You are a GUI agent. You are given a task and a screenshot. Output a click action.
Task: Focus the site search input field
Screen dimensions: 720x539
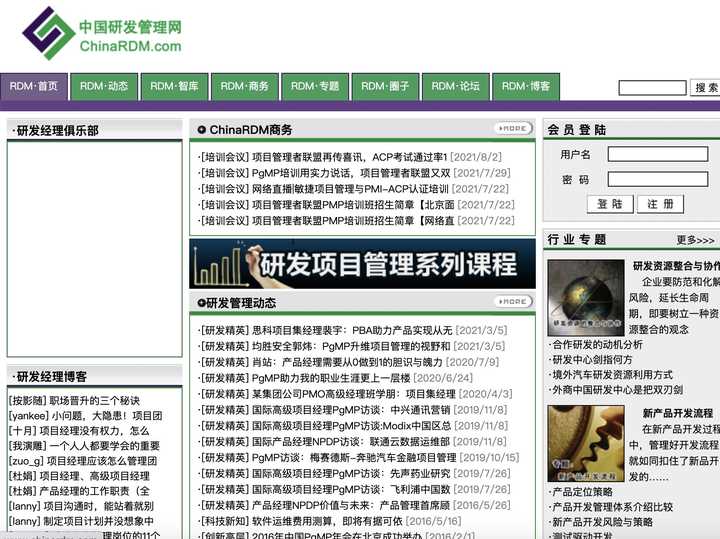click(x=652, y=87)
